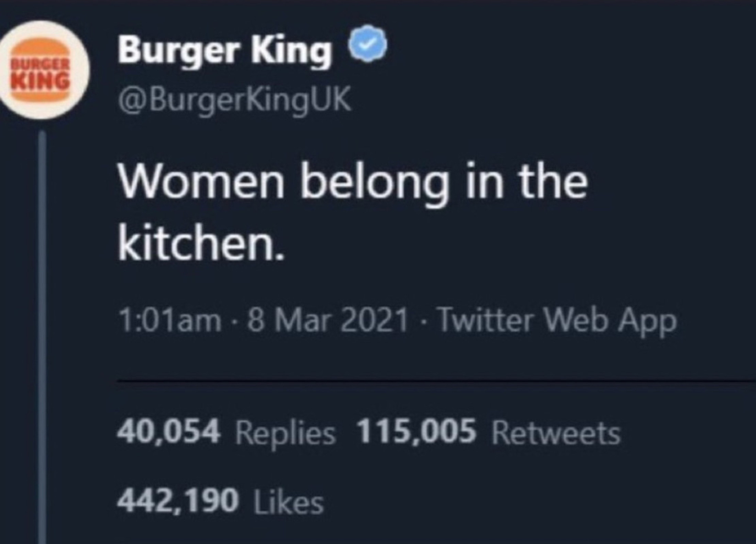The image size is (756, 544).
Task: Show the Likes list label
Action: (x=289, y=501)
